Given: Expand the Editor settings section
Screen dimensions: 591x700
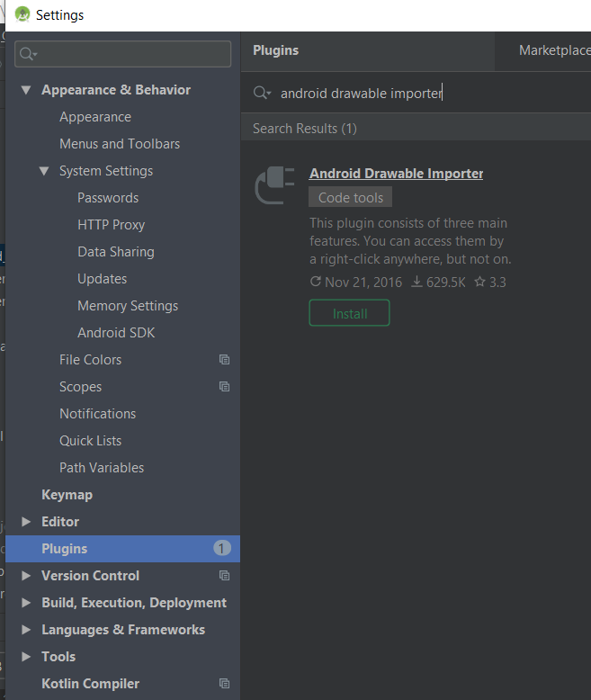Looking at the screenshot, I should pos(25,522).
